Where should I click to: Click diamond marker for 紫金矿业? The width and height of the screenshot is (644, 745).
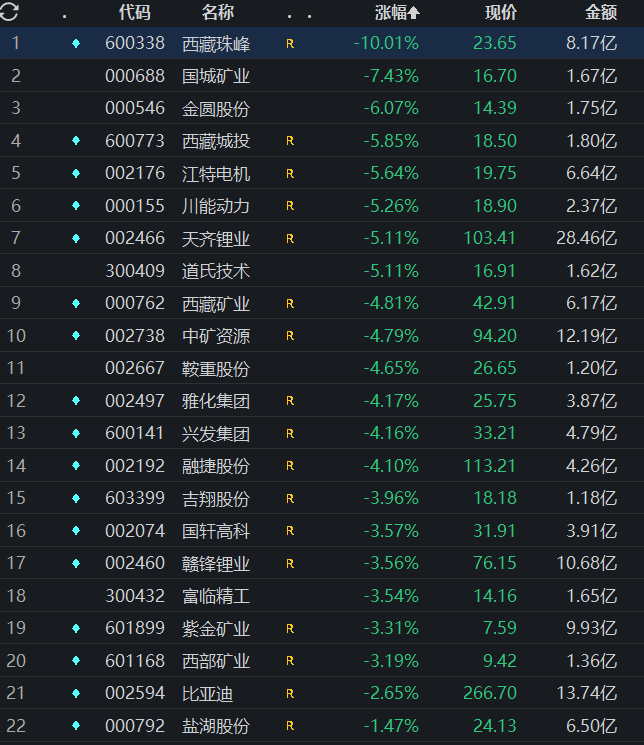pyautogui.click(x=76, y=629)
